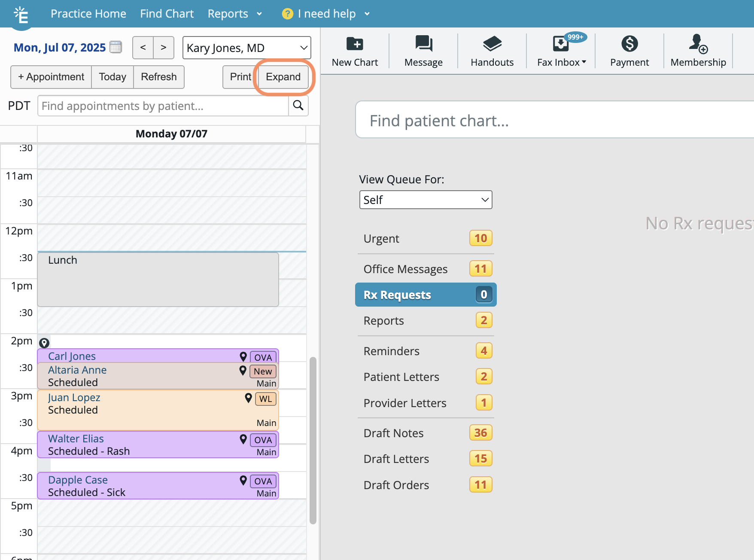Click the calendar date picker icon

(x=116, y=47)
